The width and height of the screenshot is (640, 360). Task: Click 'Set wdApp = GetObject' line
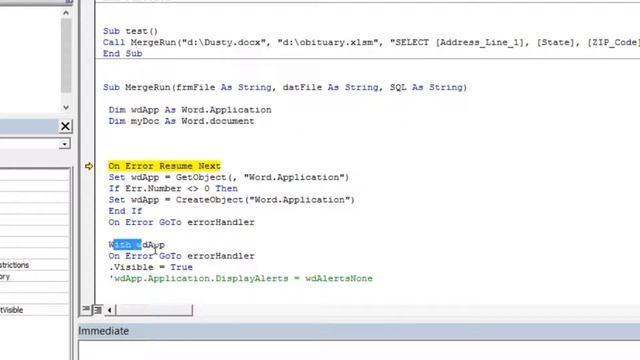click(x=229, y=177)
